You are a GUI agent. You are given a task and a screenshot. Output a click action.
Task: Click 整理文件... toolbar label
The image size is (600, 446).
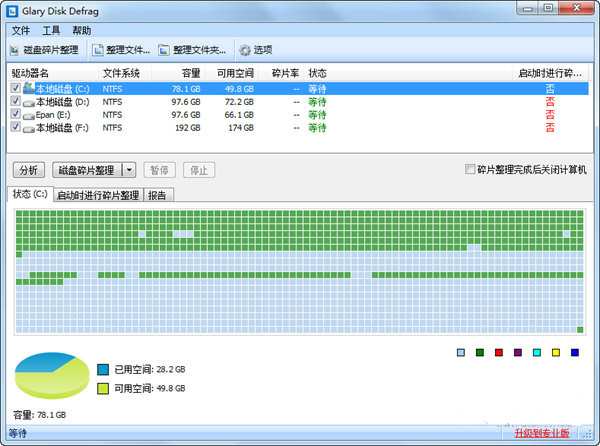pos(128,50)
